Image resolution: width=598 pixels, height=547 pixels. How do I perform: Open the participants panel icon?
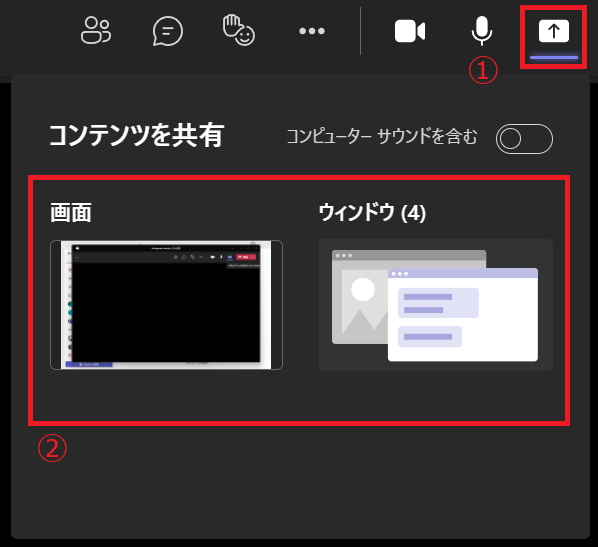pos(96,31)
